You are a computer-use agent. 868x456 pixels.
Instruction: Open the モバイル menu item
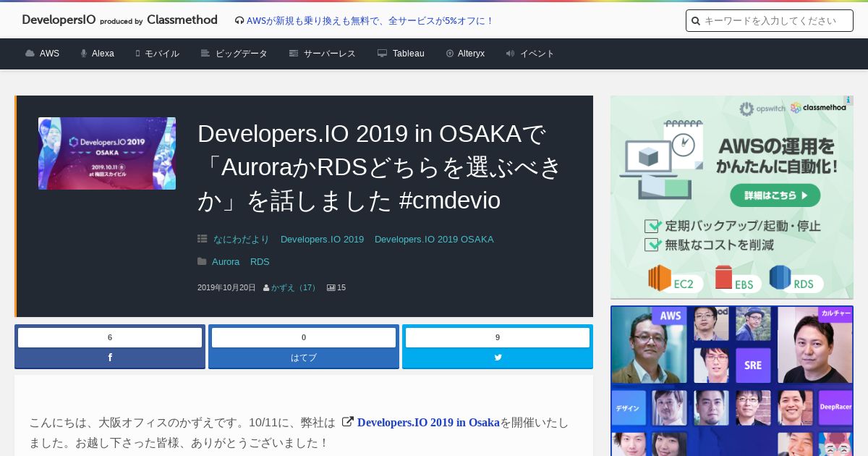(x=162, y=54)
